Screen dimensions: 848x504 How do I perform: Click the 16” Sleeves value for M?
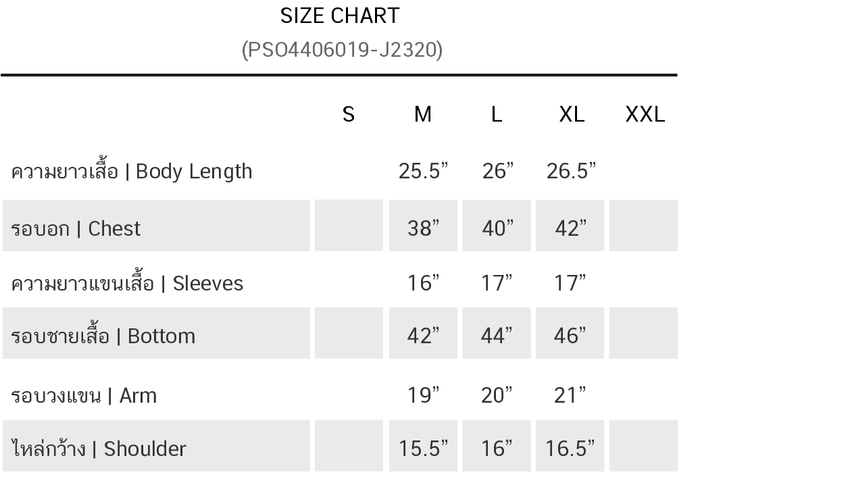(x=423, y=283)
